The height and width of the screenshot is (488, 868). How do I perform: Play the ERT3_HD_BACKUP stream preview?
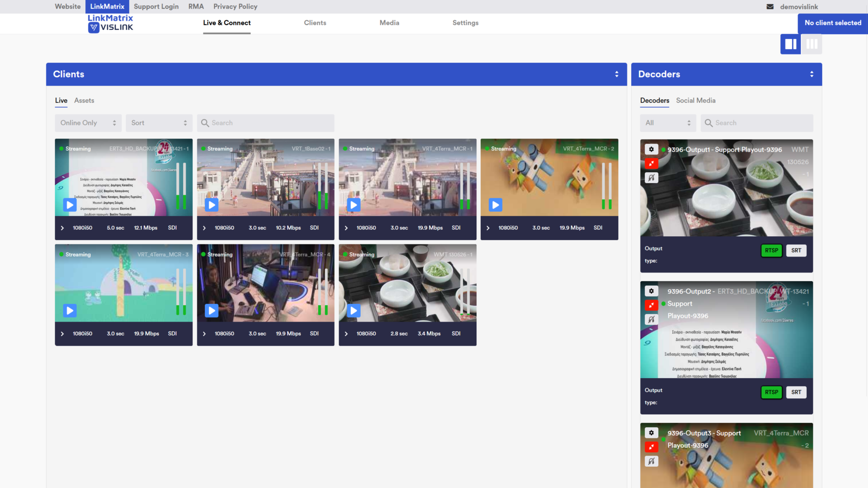point(70,205)
